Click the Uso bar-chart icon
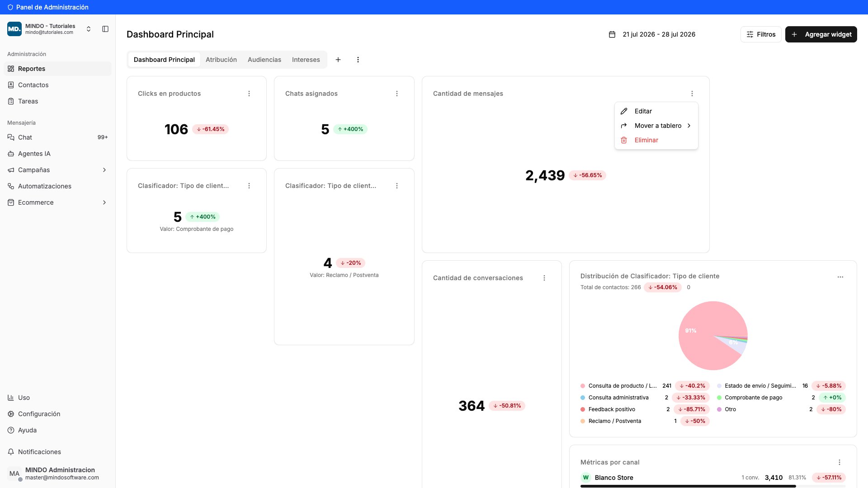The image size is (868, 488). [11, 398]
